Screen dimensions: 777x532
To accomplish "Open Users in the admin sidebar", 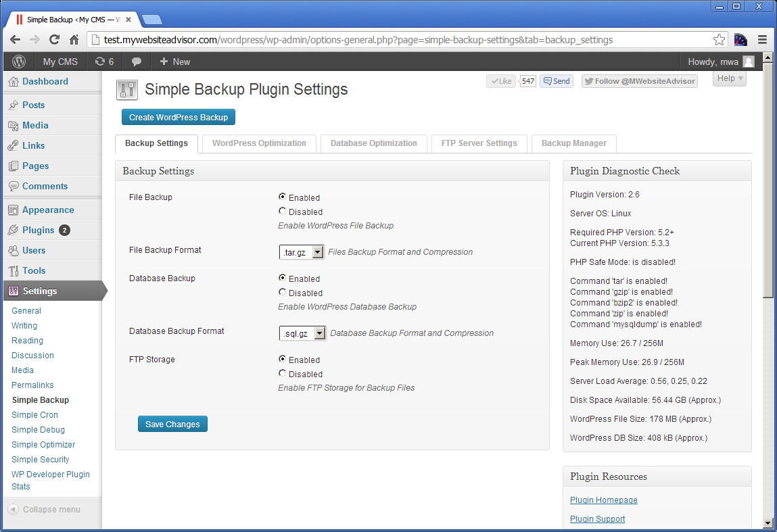I will 34,251.
